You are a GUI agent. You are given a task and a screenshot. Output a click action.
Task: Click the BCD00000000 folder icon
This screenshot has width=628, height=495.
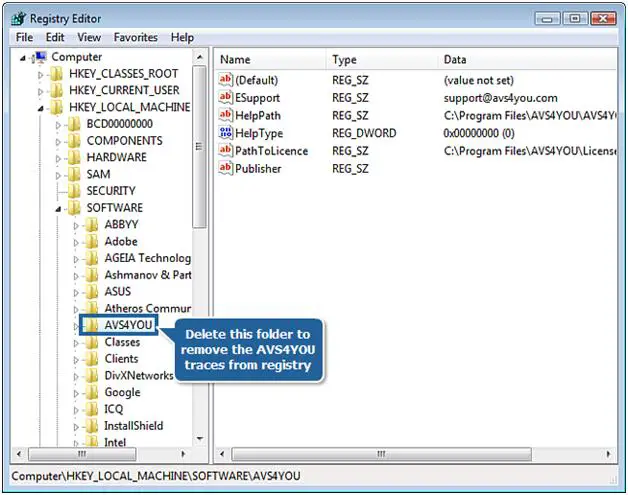[74, 124]
